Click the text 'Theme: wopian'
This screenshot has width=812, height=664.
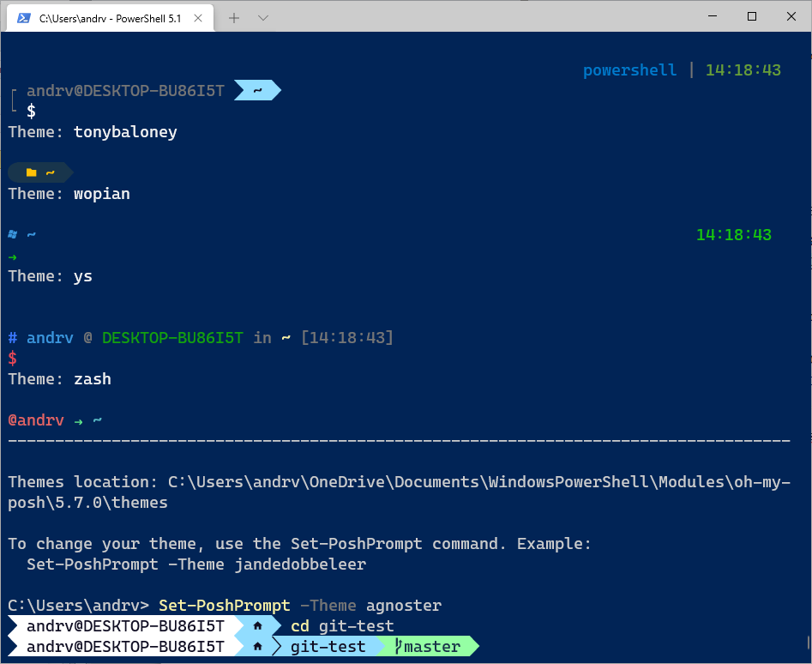69,194
